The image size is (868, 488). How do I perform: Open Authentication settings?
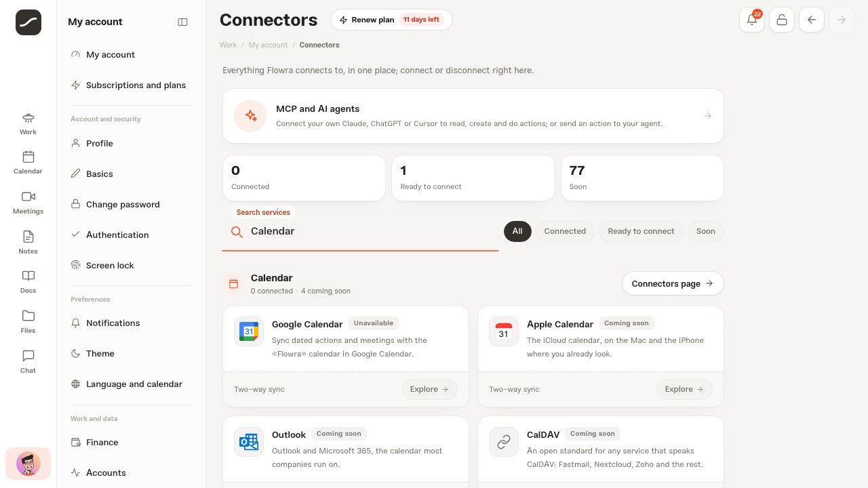point(130,235)
